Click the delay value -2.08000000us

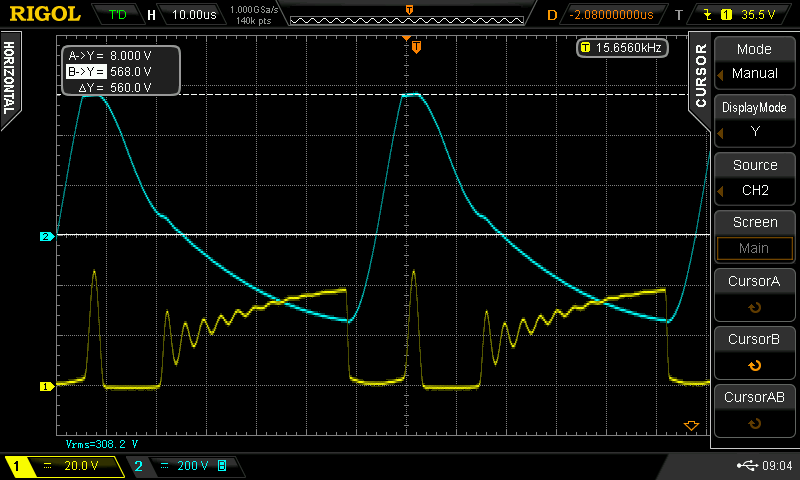611,15
